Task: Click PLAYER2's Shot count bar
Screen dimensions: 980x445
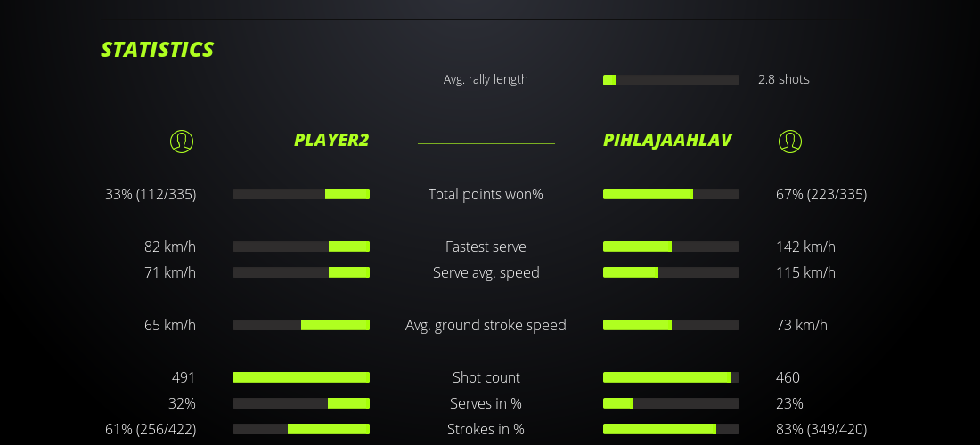Action: [301, 377]
